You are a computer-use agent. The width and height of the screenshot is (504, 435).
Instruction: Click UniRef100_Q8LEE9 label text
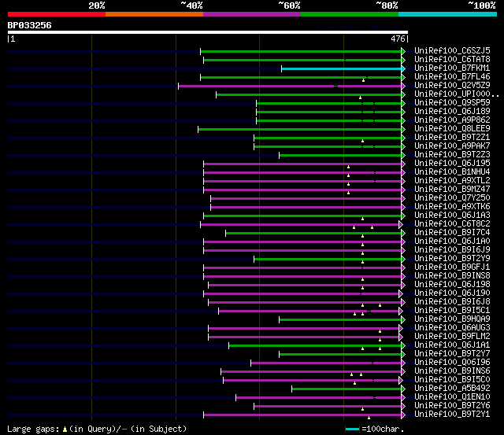(x=452, y=129)
